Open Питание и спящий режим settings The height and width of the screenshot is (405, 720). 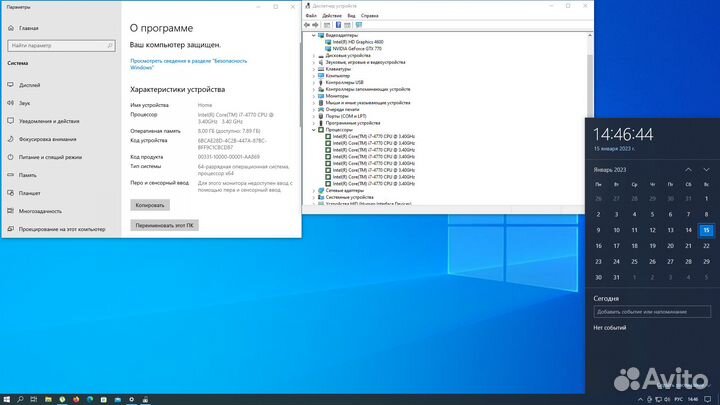pos(48,157)
